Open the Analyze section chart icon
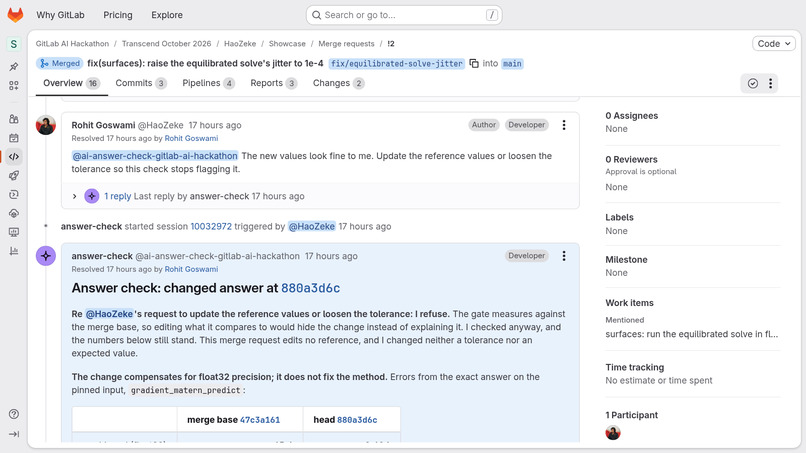 pos(14,251)
